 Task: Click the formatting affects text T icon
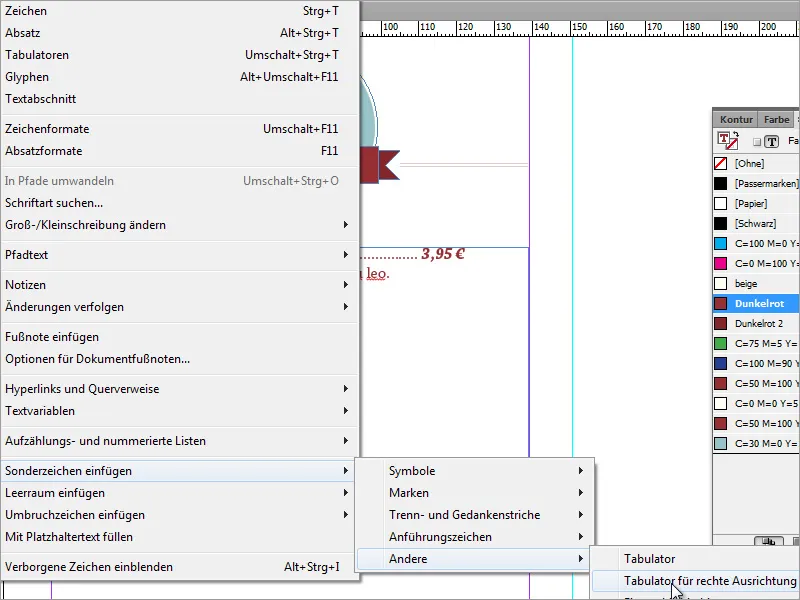click(x=772, y=141)
